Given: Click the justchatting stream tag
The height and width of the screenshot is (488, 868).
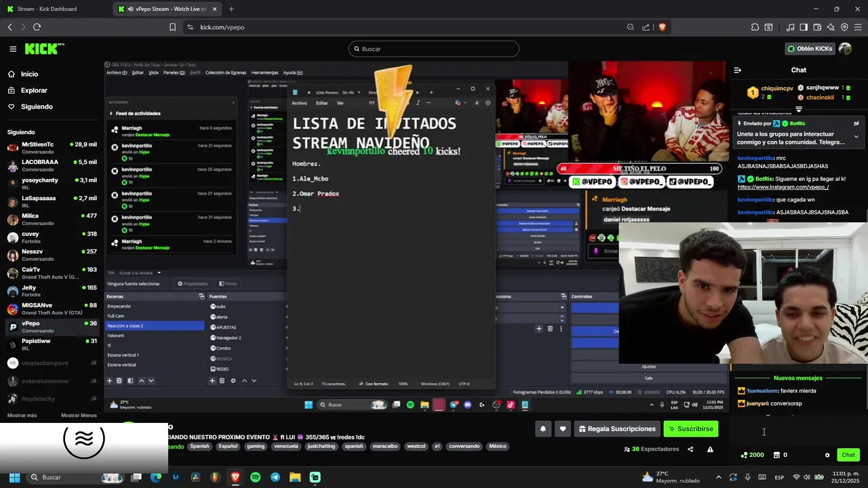Looking at the screenshot, I should coord(321,447).
